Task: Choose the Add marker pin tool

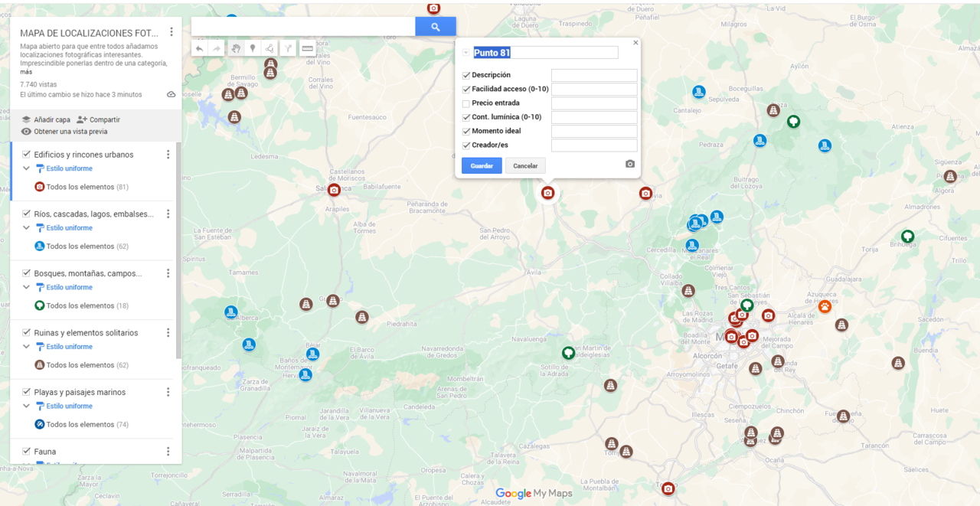Action: point(253,48)
